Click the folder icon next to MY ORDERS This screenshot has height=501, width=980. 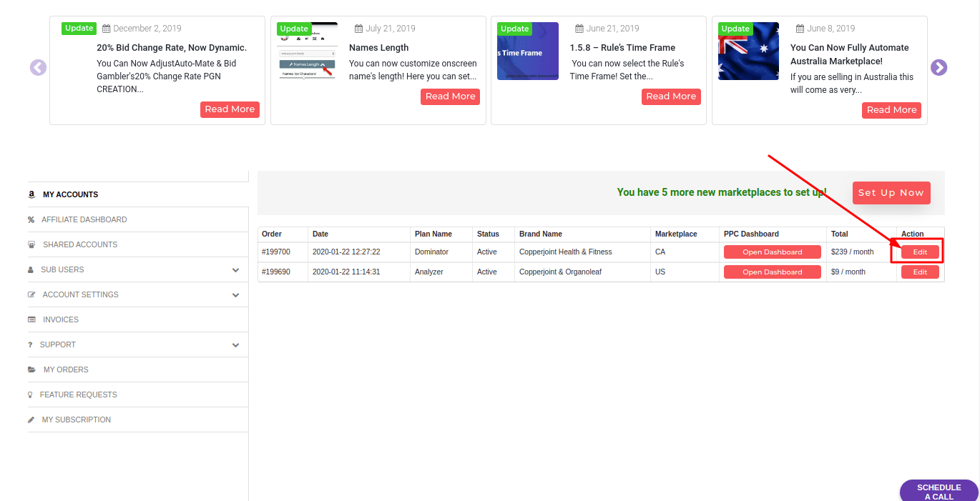31,369
